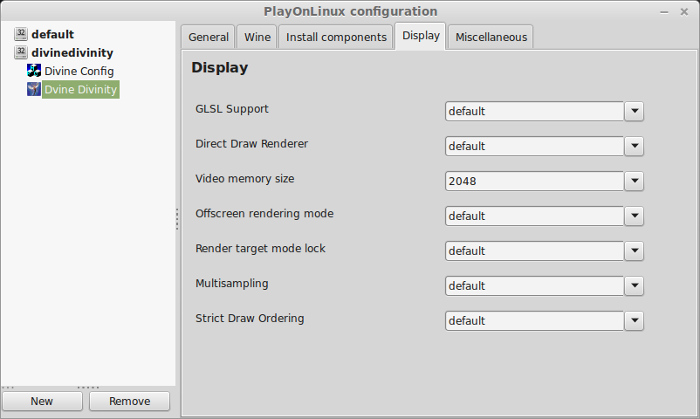The height and width of the screenshot is (419, 700).
Task: Click the Video memory size value field
Action: click(x=534, y=181)
